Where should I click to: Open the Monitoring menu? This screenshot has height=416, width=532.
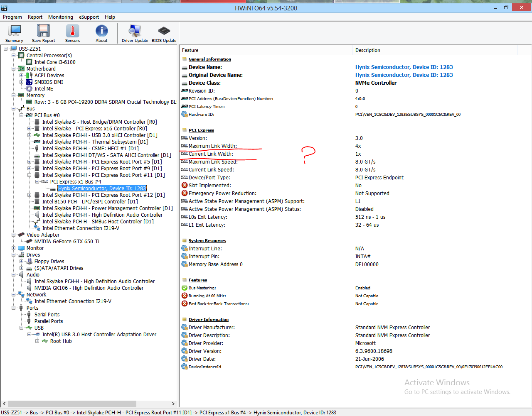[61, 17]
